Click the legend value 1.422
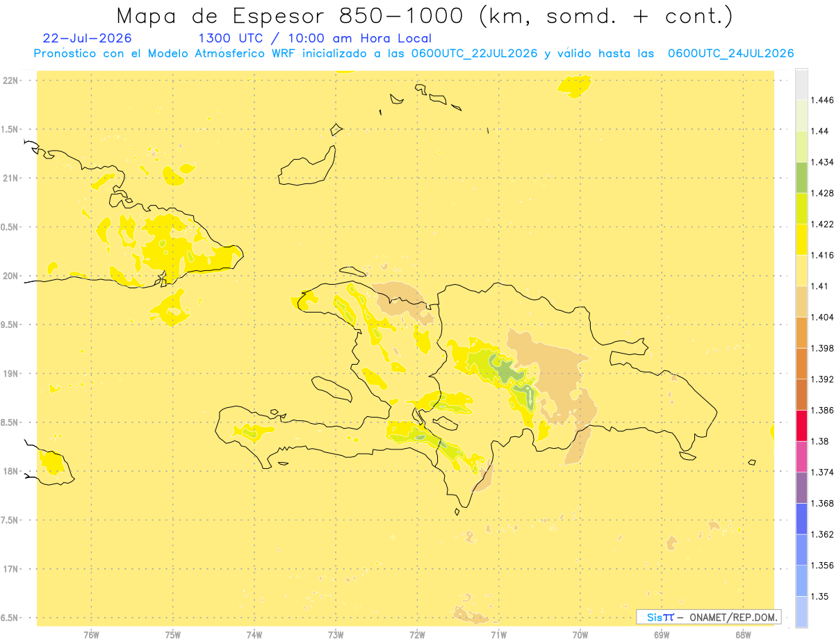 click(x=822, y=224)
